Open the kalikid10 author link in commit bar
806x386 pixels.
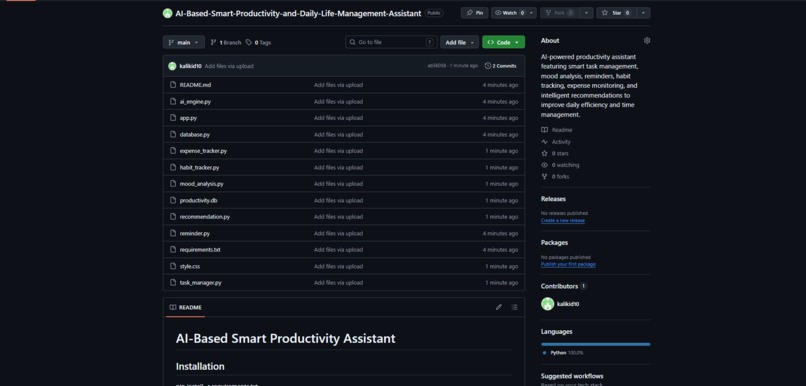click(190, 66)
